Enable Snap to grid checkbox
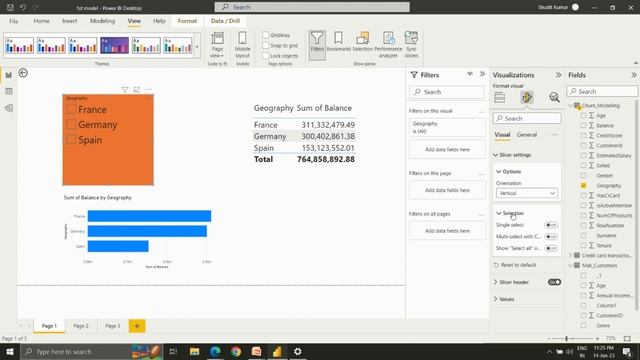 tap(266, 45)
